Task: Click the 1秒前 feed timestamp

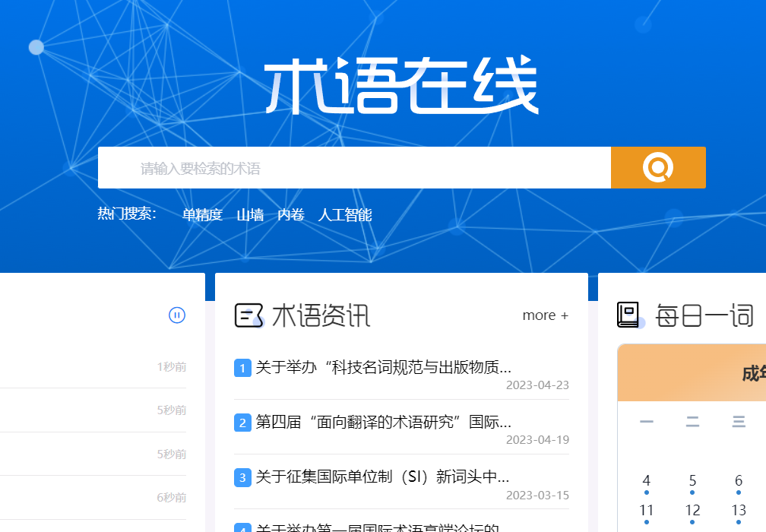Action: click(172, 367)
